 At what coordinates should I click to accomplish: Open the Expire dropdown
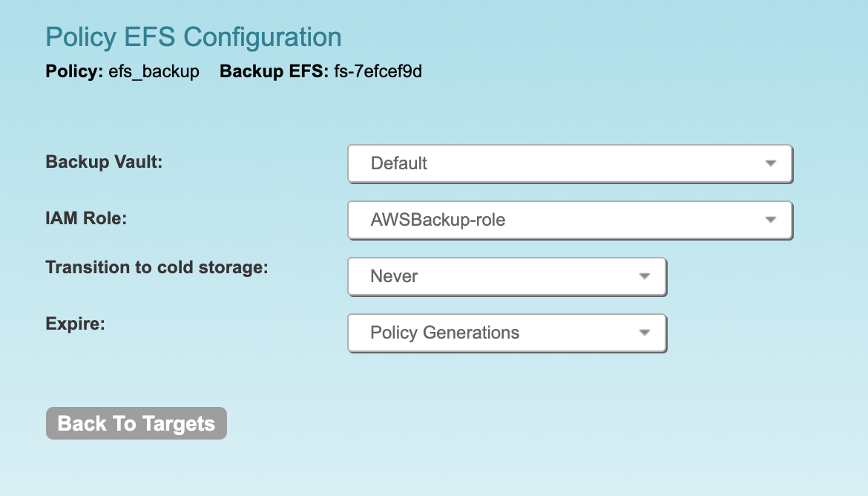(507, 333)
